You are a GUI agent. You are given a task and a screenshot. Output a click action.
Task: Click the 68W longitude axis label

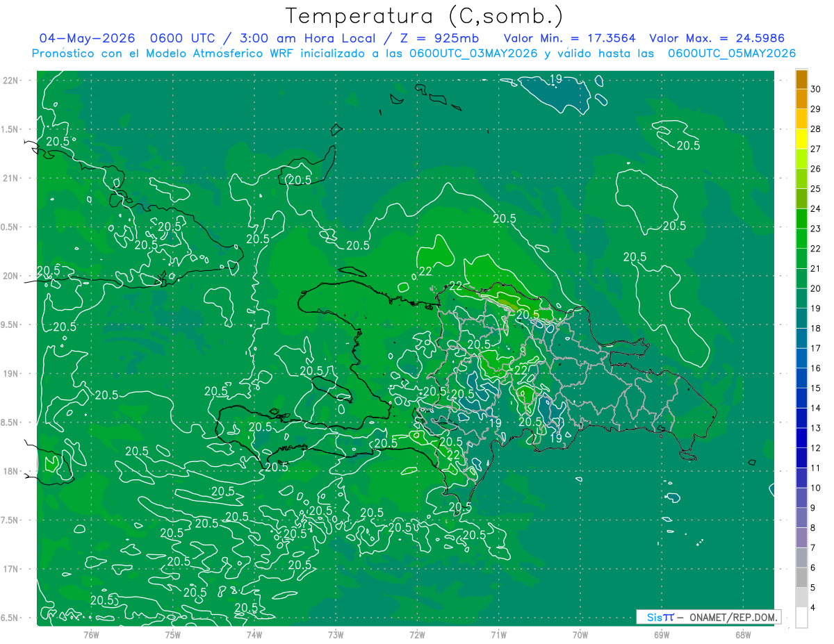click(742, 634)
